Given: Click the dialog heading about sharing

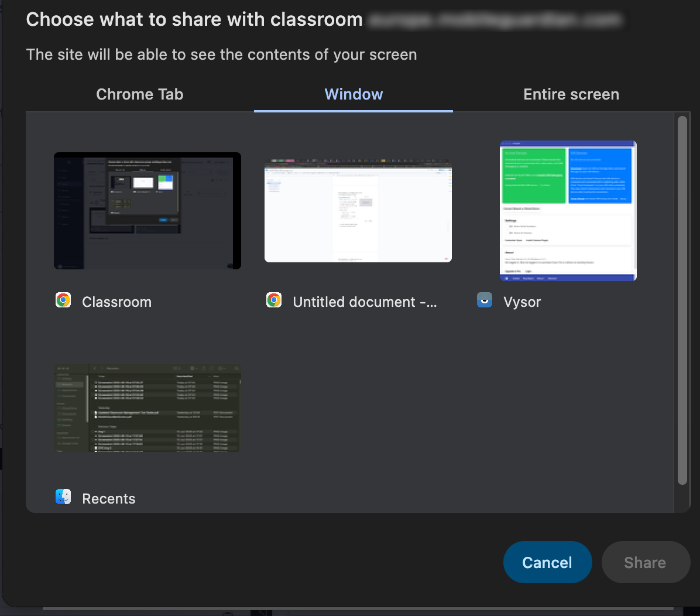Looking at the screenshot, I should point(194,19).
